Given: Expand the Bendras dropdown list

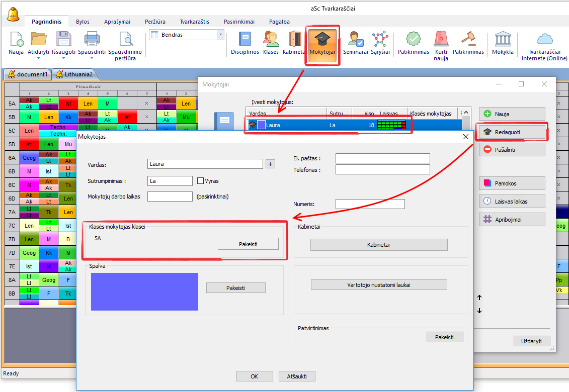Looking at the screenshot, I should pos(220,35).
